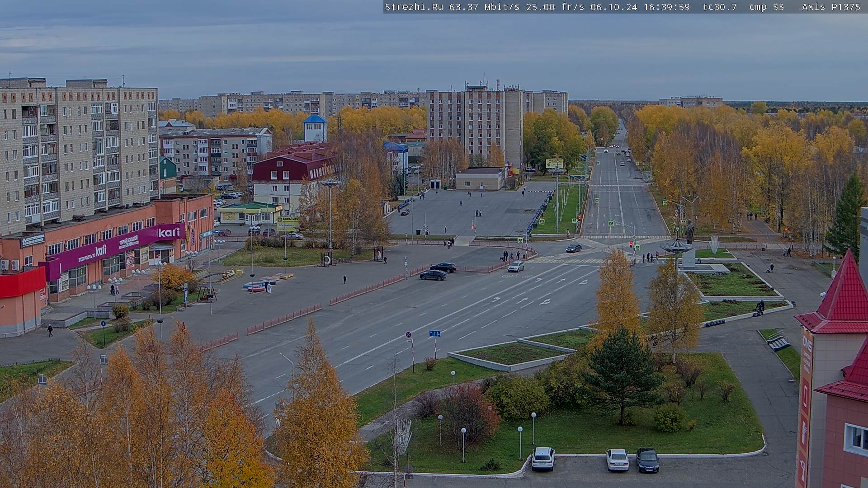Click the '25.00 fr/s' frame rate value

point(555,7)
